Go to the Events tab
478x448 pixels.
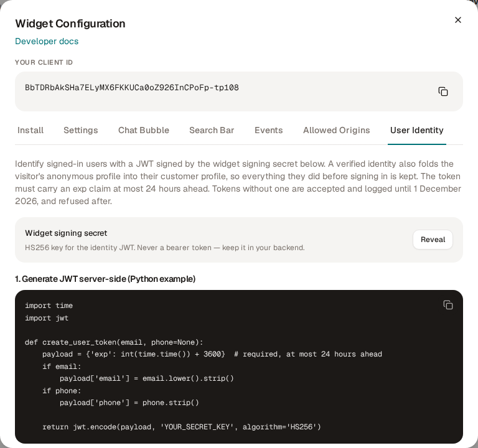[269, 130]
